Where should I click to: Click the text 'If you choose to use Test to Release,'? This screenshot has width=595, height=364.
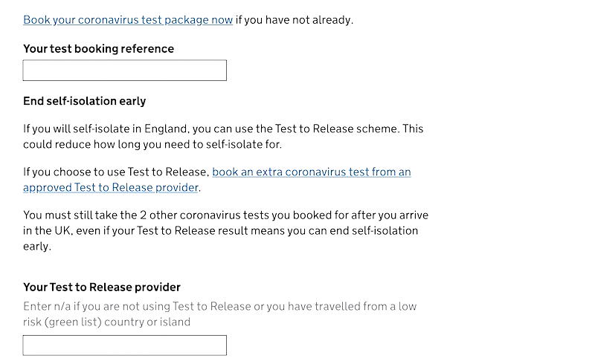click(x=116, y=172)
